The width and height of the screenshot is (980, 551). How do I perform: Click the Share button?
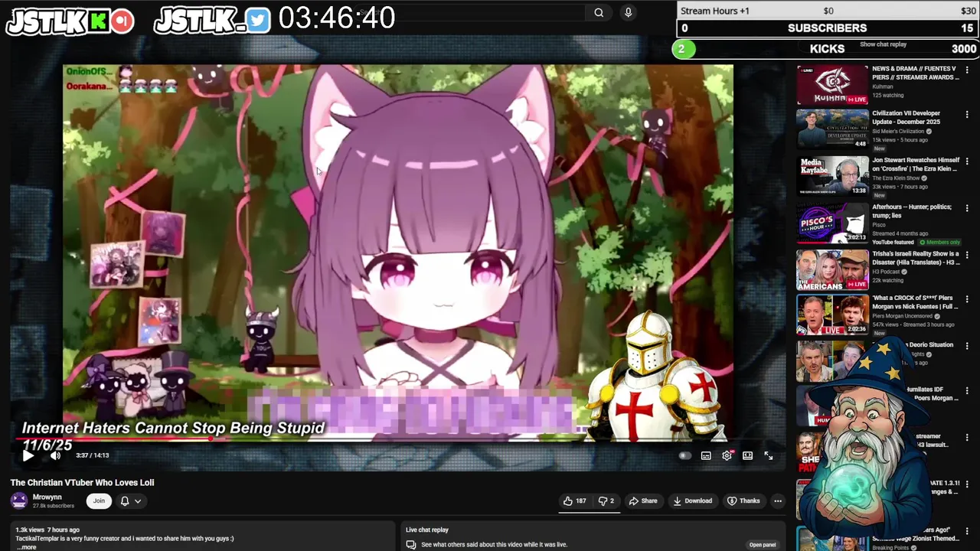click(x=643, y=501)
